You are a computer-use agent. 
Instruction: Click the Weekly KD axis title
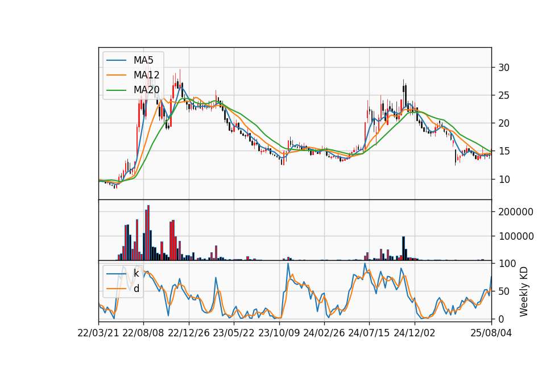coord(524,291)
